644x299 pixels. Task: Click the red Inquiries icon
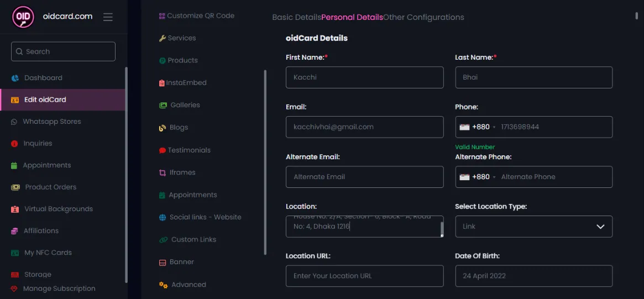pos(14,144)
